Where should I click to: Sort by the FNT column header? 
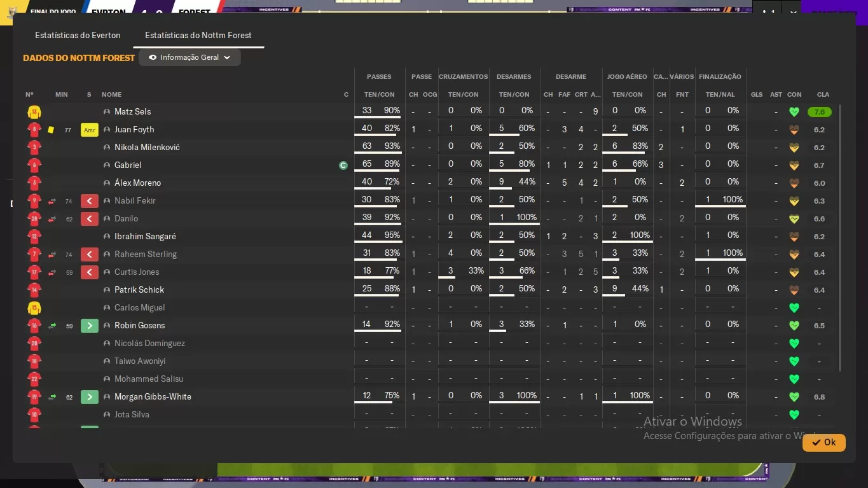tap(682, 95)
